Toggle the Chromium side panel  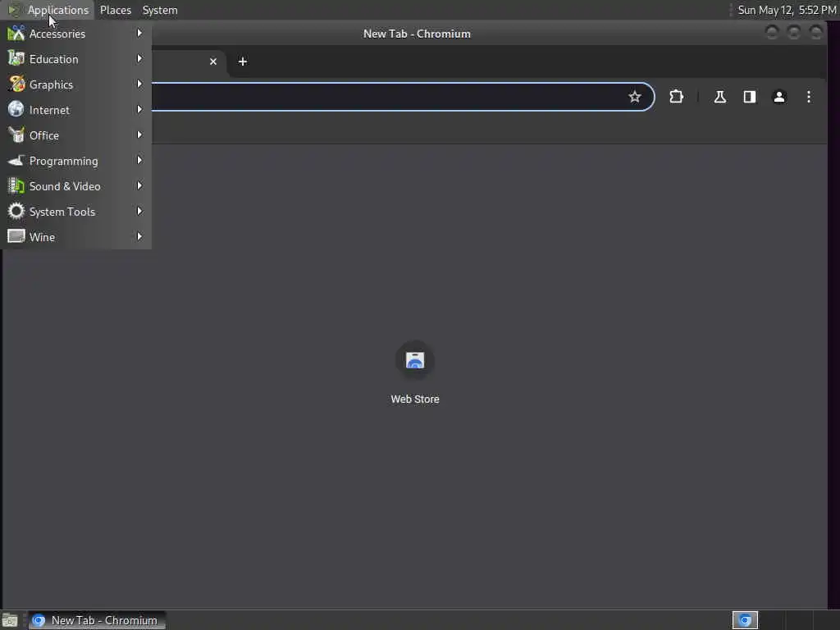(750, 97)
